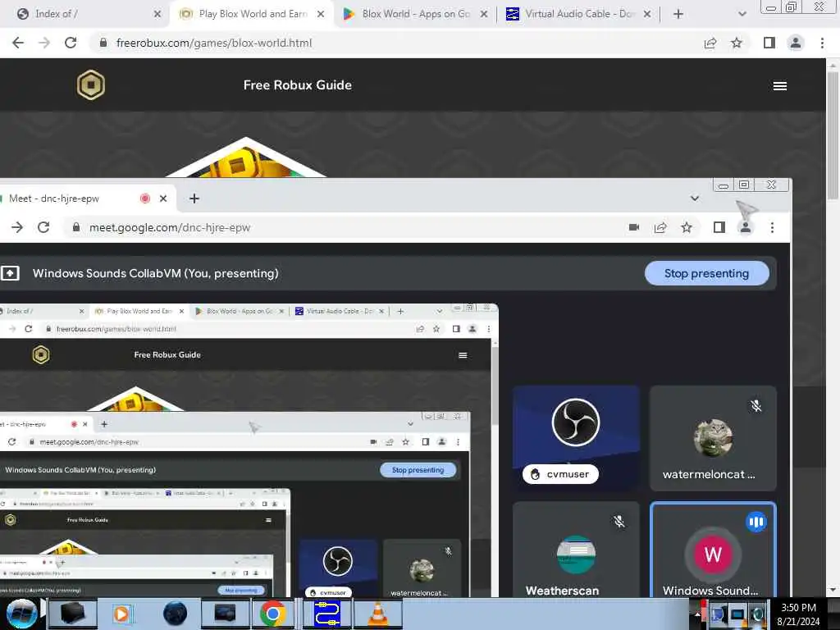Close the Virtual Audio Cable tab
The image size is (840, 630).
[x=647, y=14]
